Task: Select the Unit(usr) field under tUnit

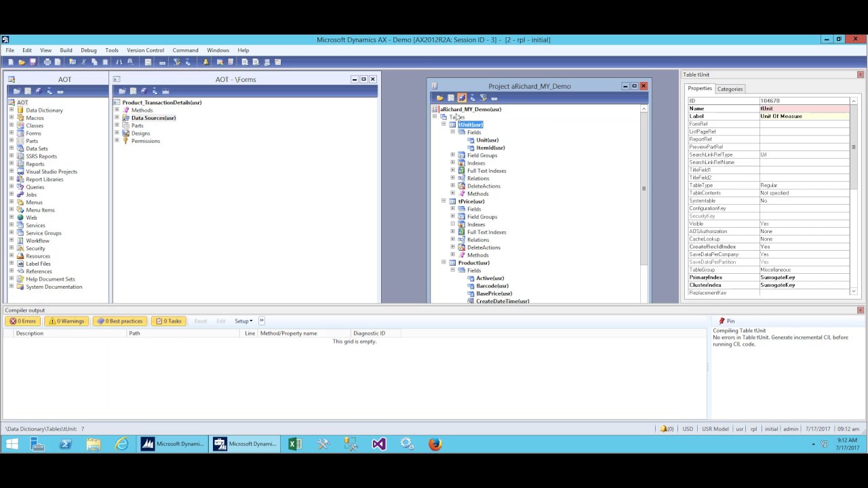Action: (x=487, y=140)
